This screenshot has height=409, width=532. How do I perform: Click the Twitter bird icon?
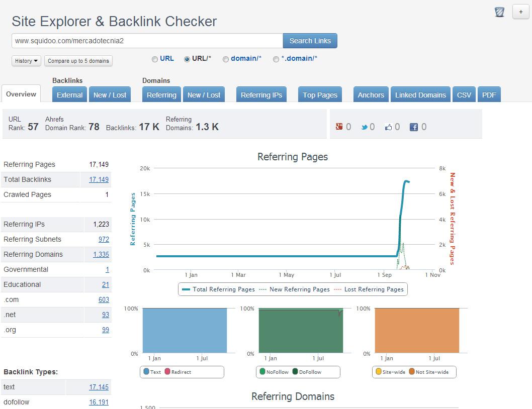pyautogui.click(x=364, y=127)
